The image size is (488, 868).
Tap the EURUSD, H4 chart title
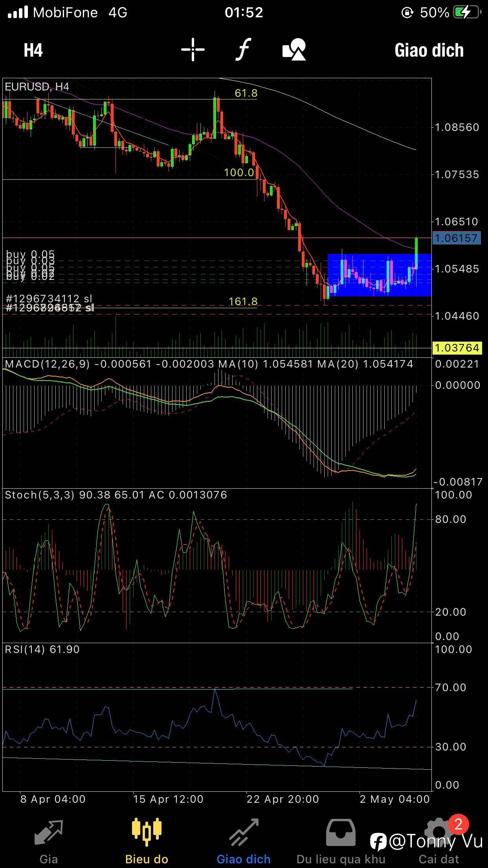tap(37, 86)
